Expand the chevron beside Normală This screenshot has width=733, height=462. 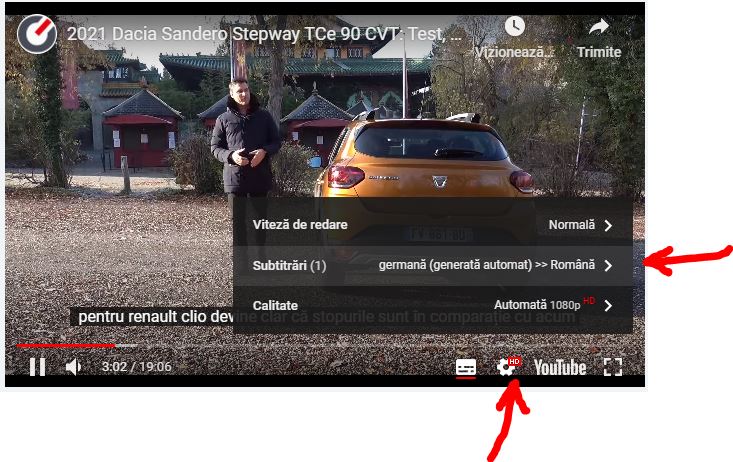[x=608, y=225]
